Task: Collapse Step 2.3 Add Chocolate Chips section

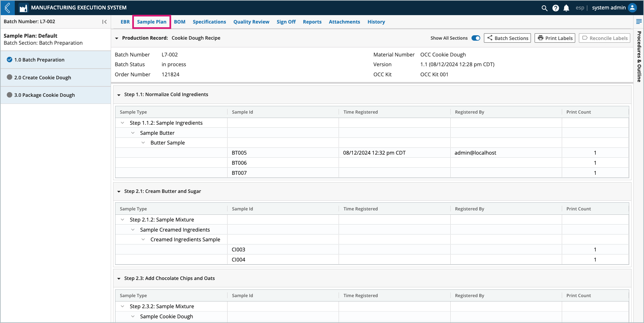Action: (x=119, y=279)
